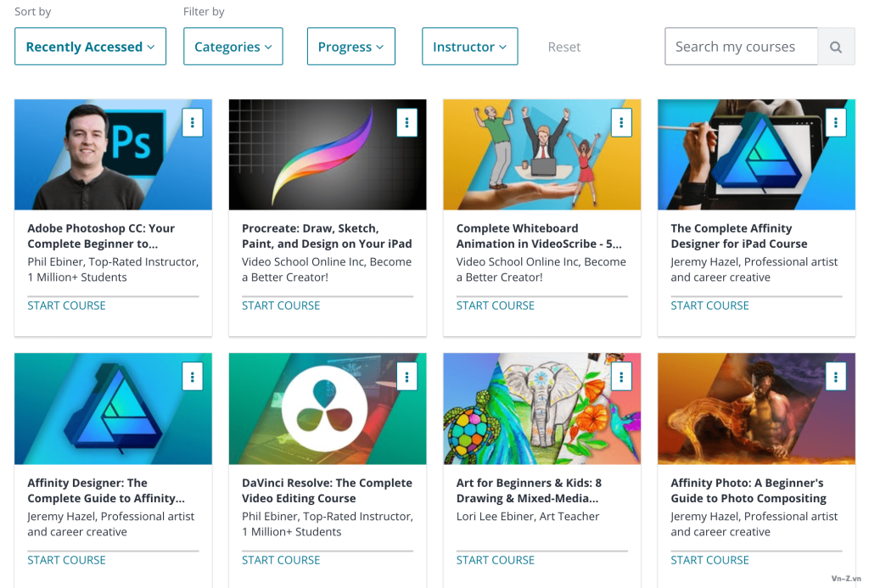Open the Art for Beginners elephant thumbnail

click(x=542, y=409)
